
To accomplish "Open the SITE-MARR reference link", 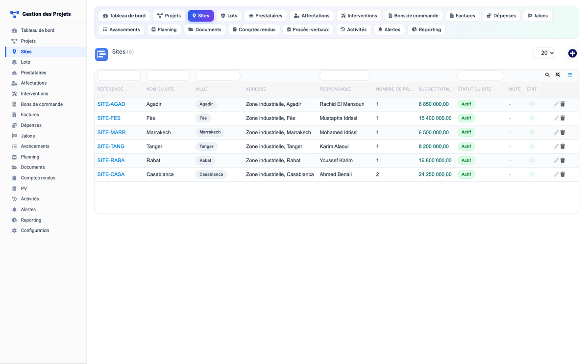I will pyautogui.click(x=112, y=132).
